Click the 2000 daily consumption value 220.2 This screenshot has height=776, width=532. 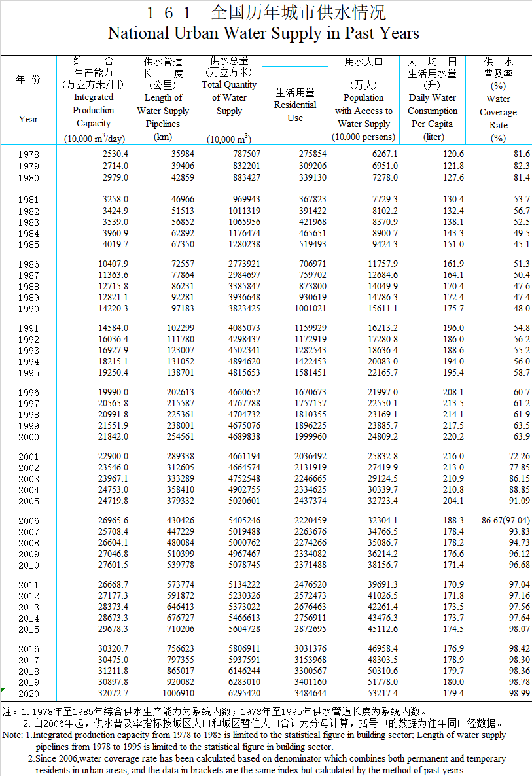tap(452, 436)
